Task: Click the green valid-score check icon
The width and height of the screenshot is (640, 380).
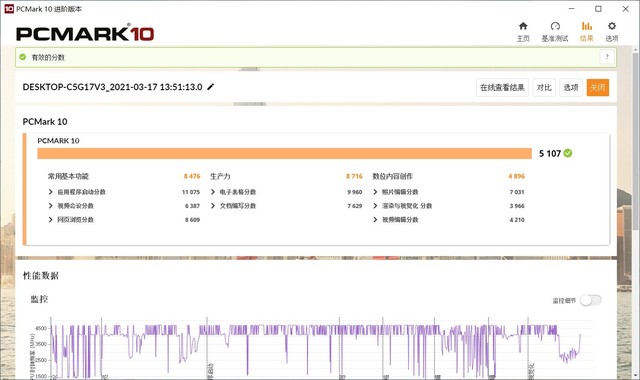Action: click(x=23, y=57)
